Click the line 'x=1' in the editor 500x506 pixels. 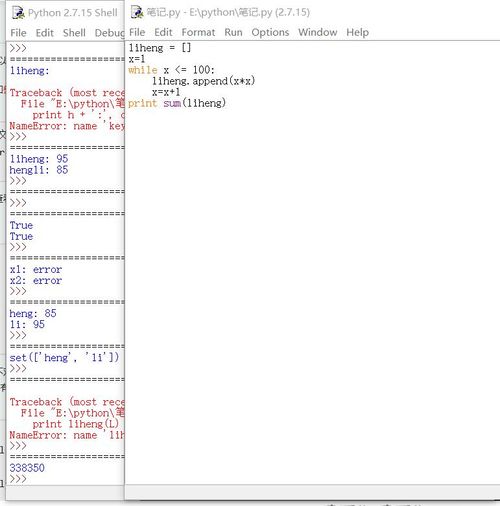(137, 59)
